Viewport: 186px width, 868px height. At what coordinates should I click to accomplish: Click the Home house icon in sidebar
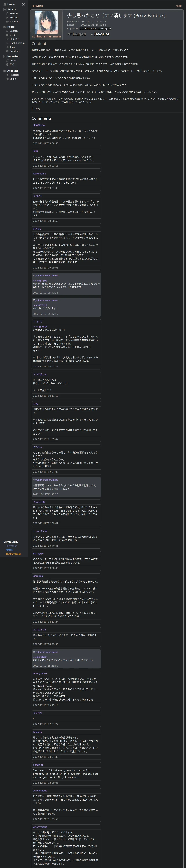5,4
